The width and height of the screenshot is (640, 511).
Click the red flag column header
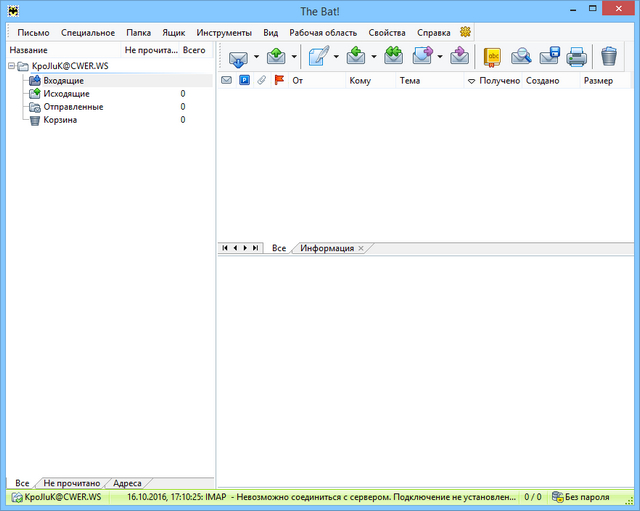coord(278,81)
